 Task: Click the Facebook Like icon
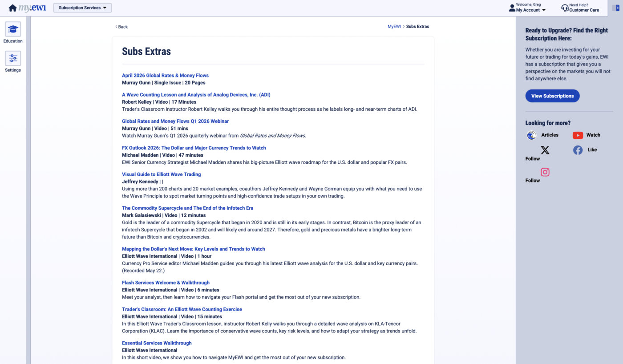[x=578, y=150]
